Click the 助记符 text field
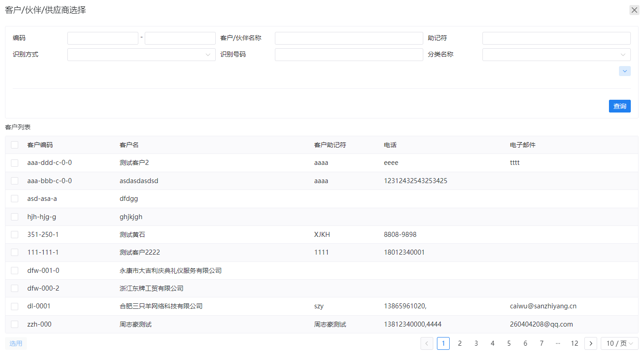 pos(556,38)
